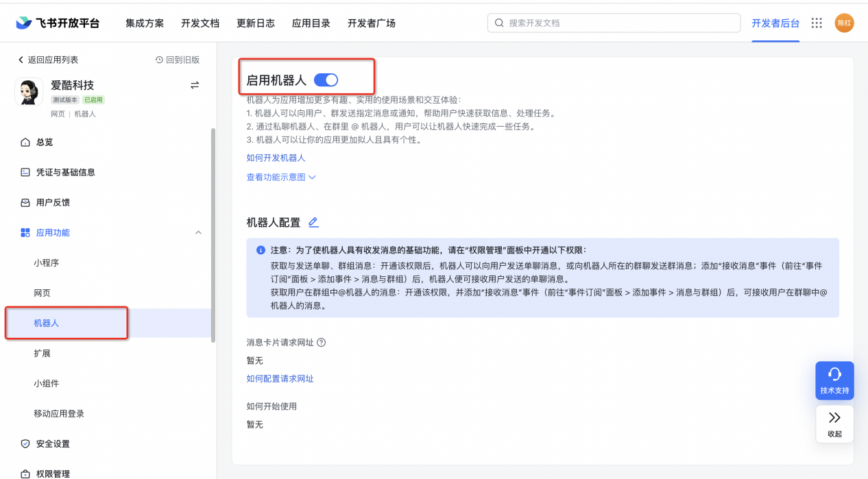
Task: Open the apps grid icon near 开发者后台
Action: click(816, 22)
